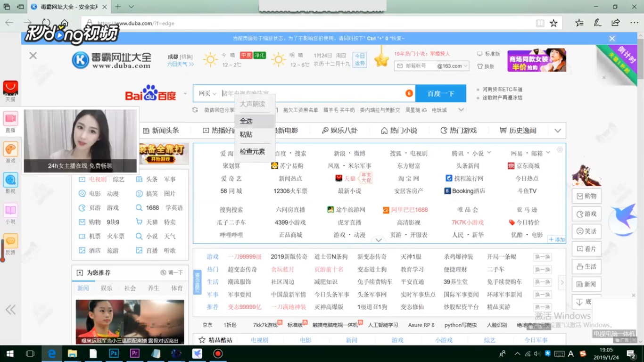
Task: Open File Explorer from the taskbar
Action: [72, 354]
